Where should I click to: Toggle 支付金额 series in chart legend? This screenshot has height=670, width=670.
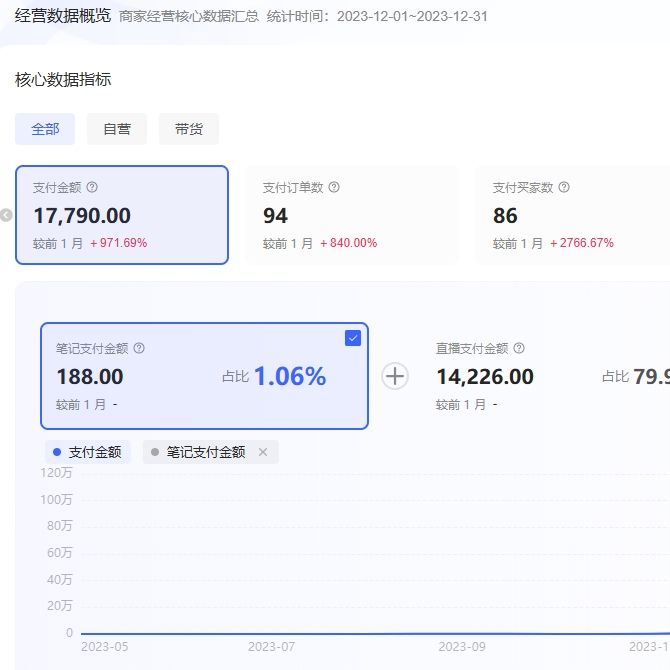pos(87,452)
